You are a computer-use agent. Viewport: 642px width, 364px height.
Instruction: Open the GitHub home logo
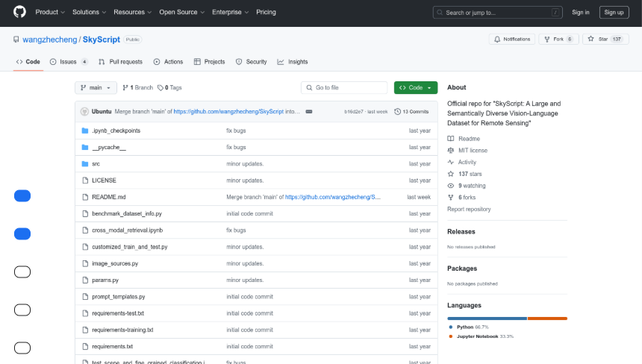pyautogui.click(x=19, y=12)
